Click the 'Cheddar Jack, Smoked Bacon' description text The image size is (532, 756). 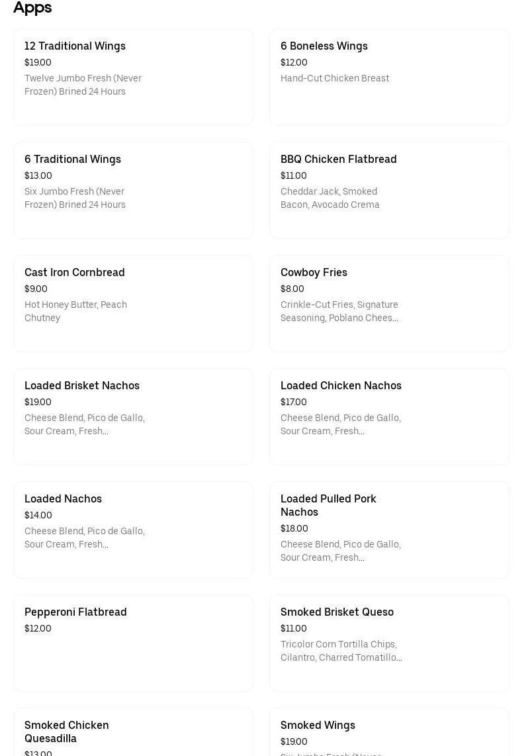point(330,198)
